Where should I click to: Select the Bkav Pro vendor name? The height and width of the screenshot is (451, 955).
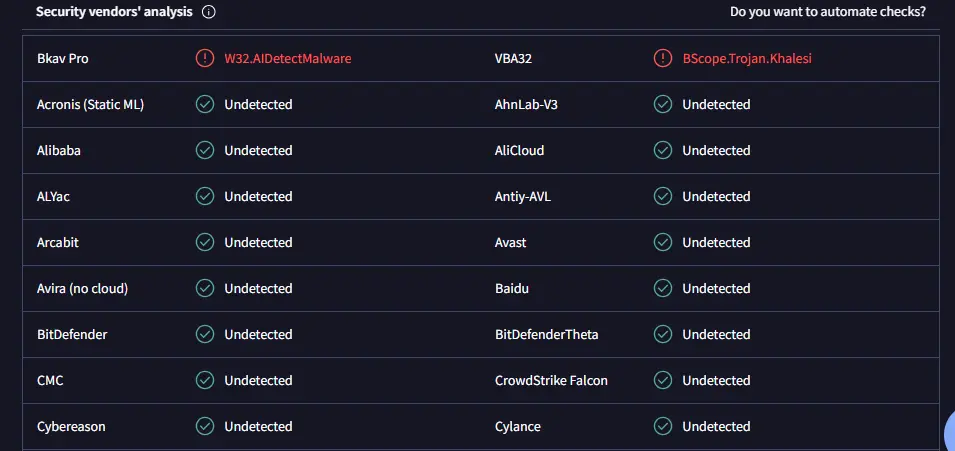(63, 59)
